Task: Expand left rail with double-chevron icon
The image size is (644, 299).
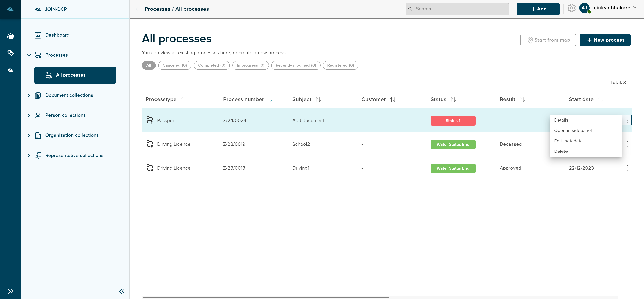Action: pyautogui.click(x=10, y=291)
